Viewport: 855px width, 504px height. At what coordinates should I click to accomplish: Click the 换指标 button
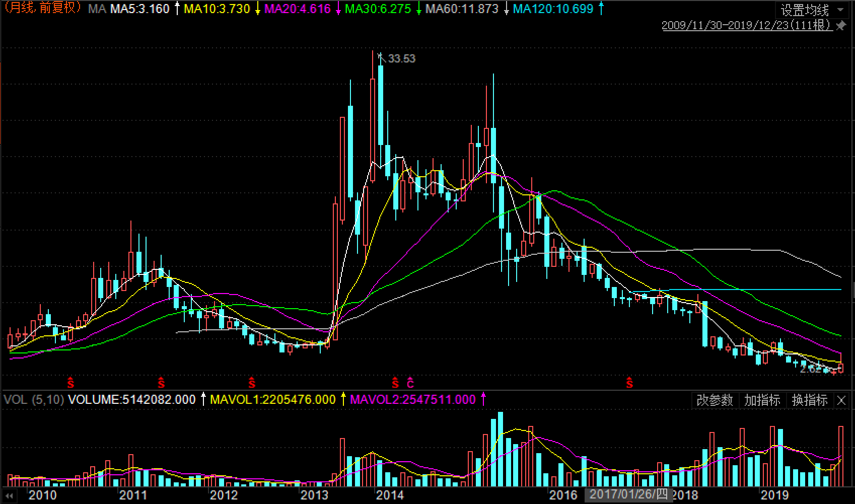[809, 400]
